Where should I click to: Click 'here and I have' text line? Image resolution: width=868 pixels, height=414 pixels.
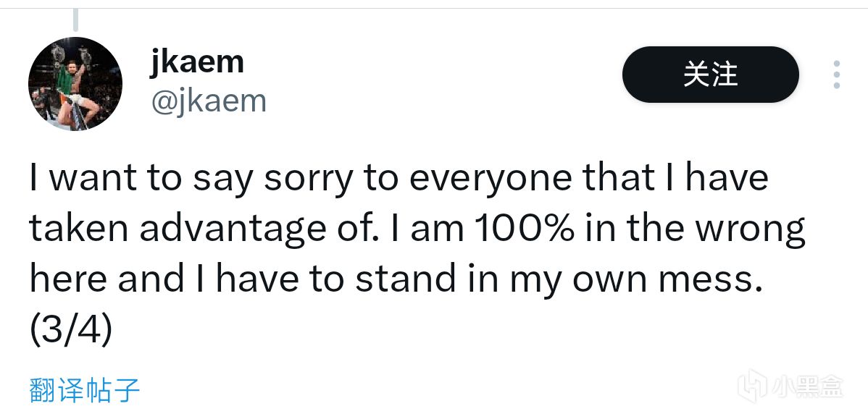[x=165, y=280]
